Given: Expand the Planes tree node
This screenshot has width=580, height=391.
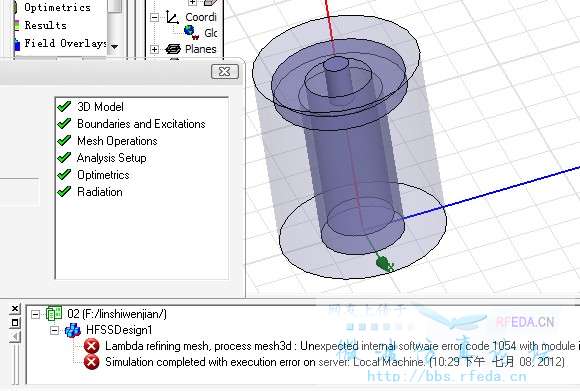Looking at the screenshot, I should tap(155, 49).
